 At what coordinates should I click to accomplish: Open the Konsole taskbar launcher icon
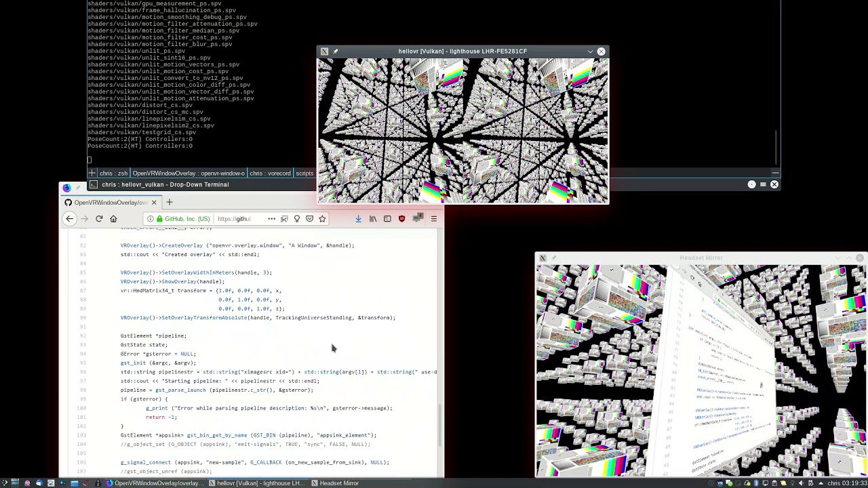[x=62, y=483]
